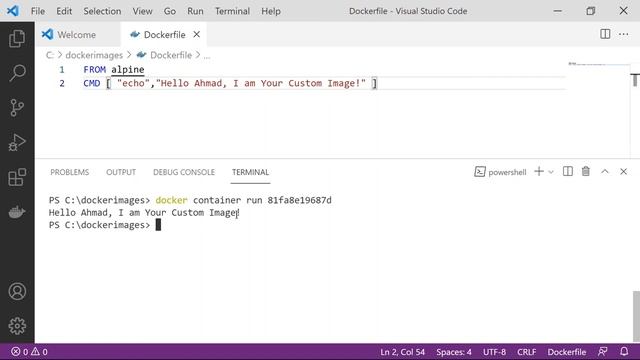Open the Explorer view in activity bar
Screen dimensions: 640x360
pos(17,39)
